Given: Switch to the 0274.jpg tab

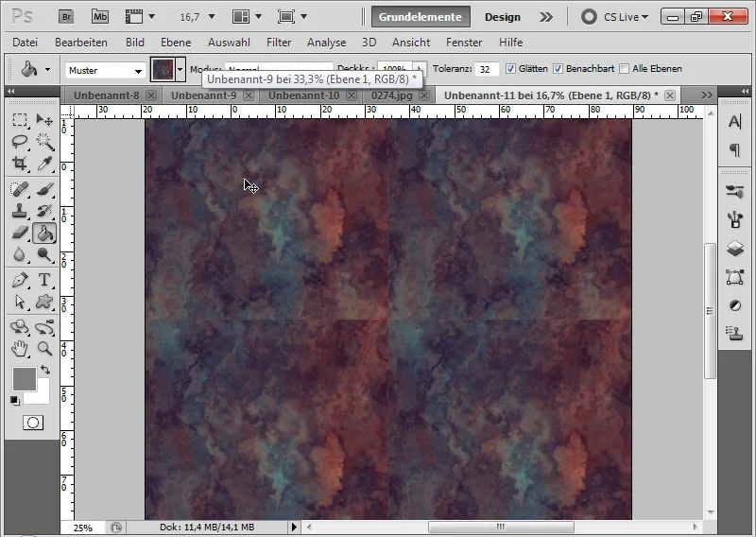Looking at the screenshot, I should click(391, 95).
